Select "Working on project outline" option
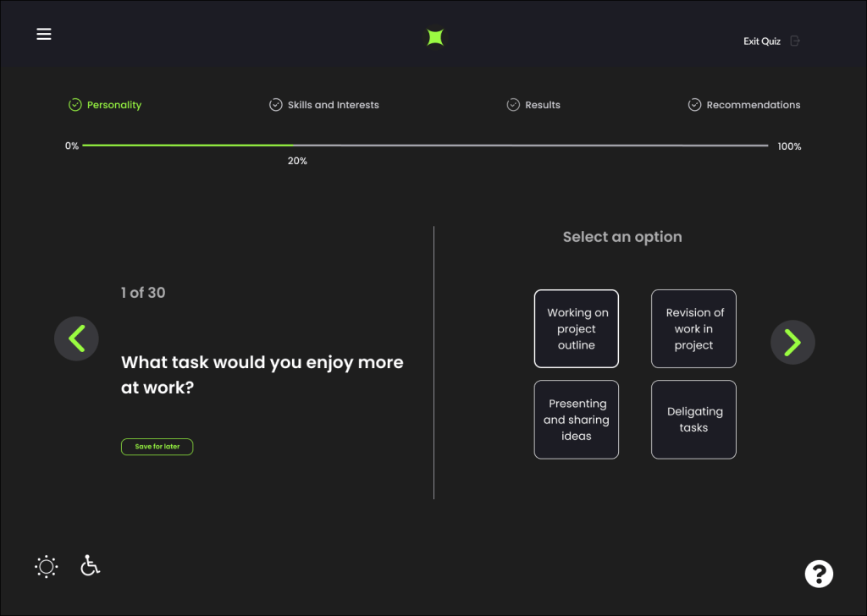867x616 pixels. point(576,329)
